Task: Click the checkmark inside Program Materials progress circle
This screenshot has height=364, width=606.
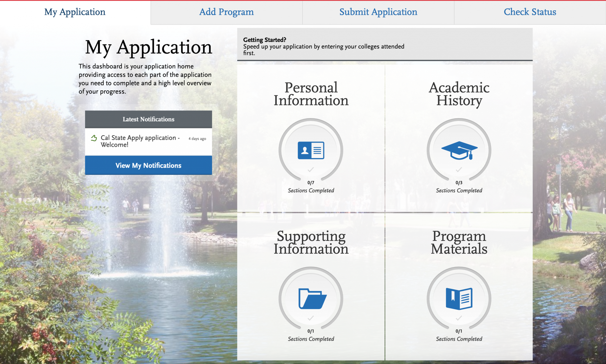Action: click(459, 319)
